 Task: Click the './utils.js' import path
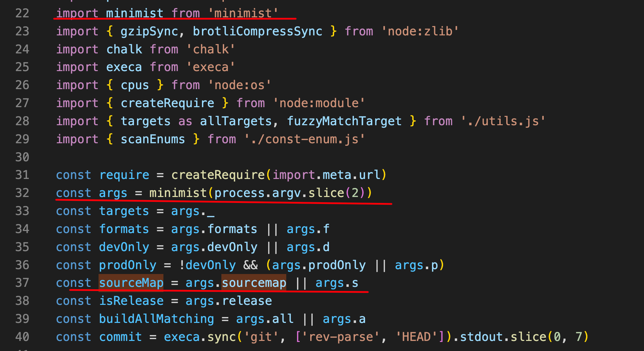503,121
